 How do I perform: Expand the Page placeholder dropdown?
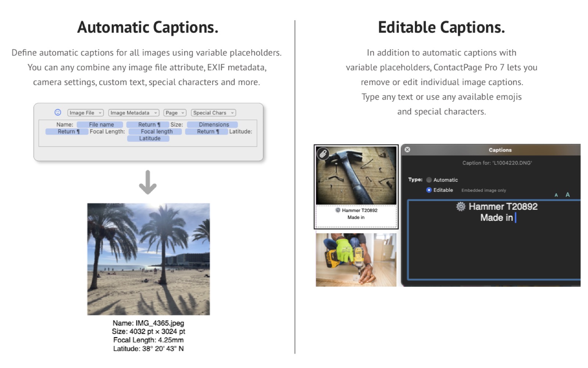click(x=175, y=113)
